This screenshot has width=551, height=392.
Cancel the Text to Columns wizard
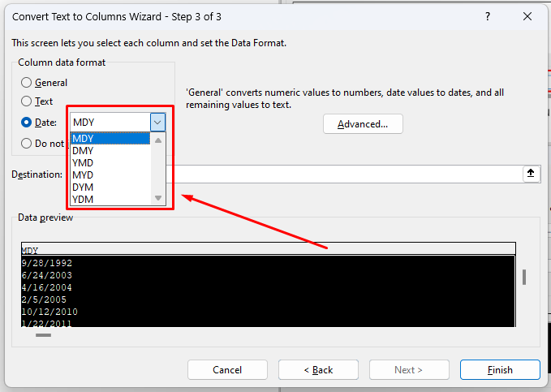227,370
